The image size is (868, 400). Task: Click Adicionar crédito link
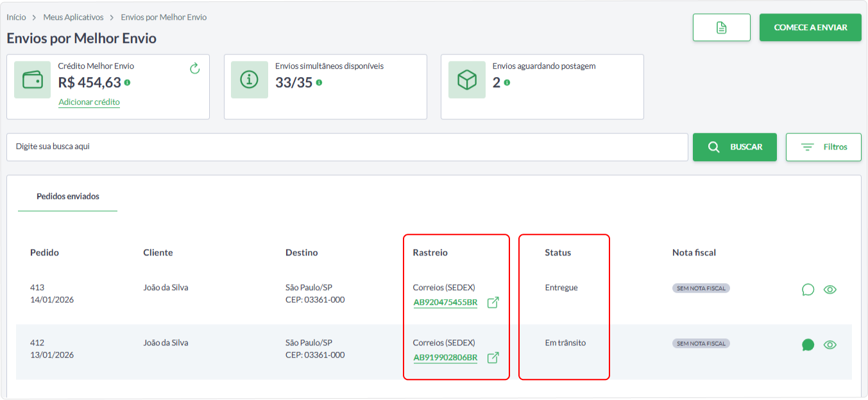(89, 102)
